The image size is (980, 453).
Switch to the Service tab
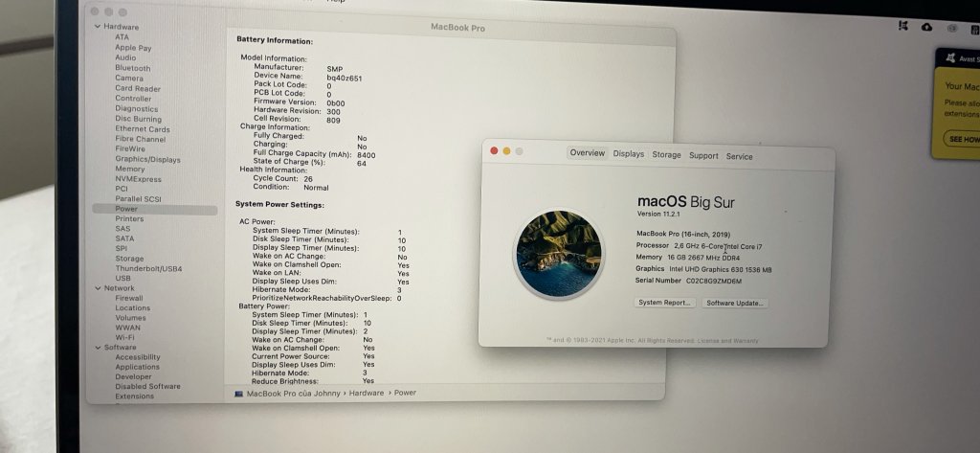pos(740,156)
